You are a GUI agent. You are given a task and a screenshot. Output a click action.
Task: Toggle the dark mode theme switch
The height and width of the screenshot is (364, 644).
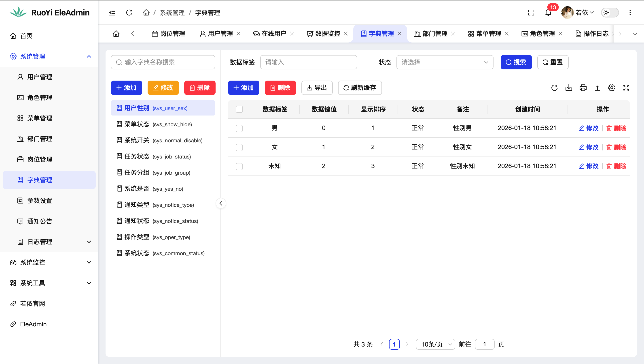tap(610, 13)
